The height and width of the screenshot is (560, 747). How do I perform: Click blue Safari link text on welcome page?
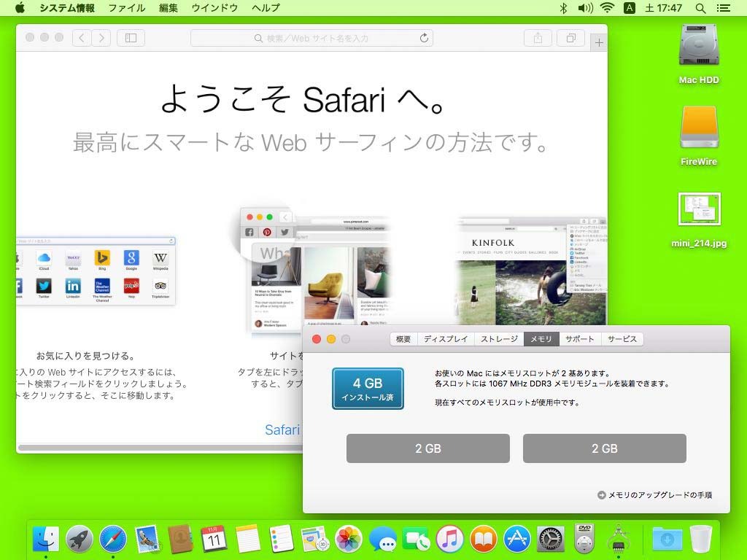(x=282, y=429)
